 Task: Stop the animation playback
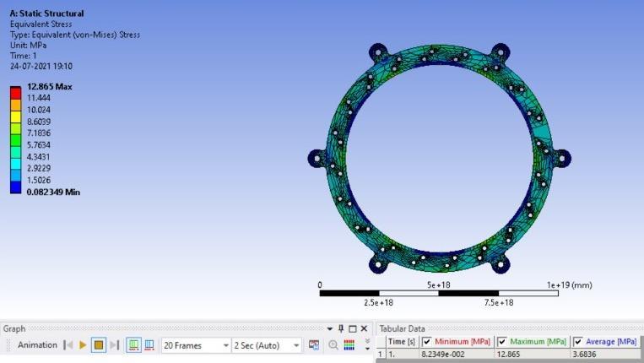pos(99,345)
